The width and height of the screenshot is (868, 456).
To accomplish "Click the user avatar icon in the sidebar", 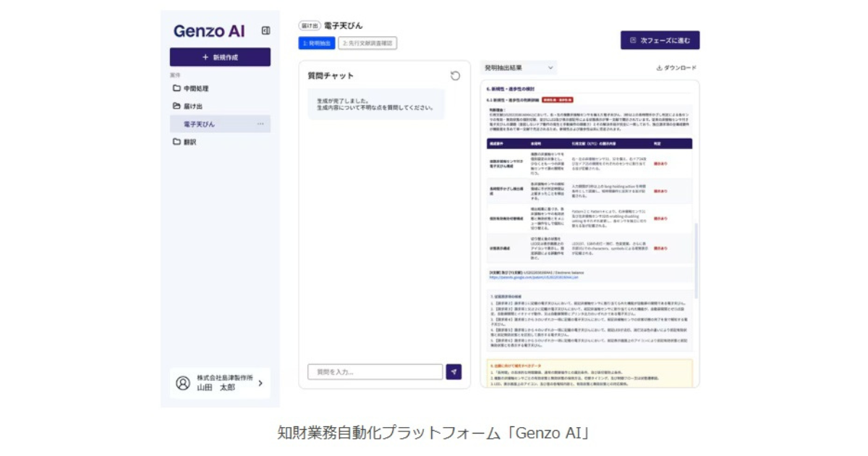I will (184, 382).
